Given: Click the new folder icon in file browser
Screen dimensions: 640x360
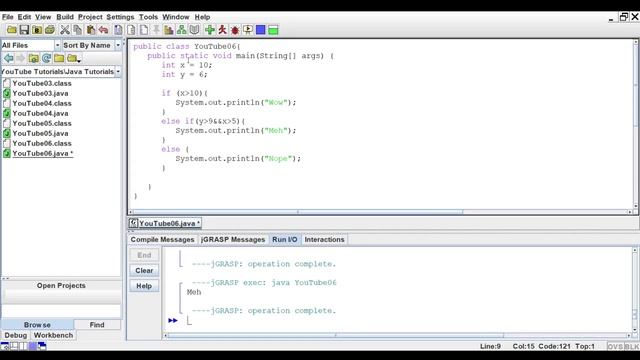Looking at the screenshot, I should 59,58.
